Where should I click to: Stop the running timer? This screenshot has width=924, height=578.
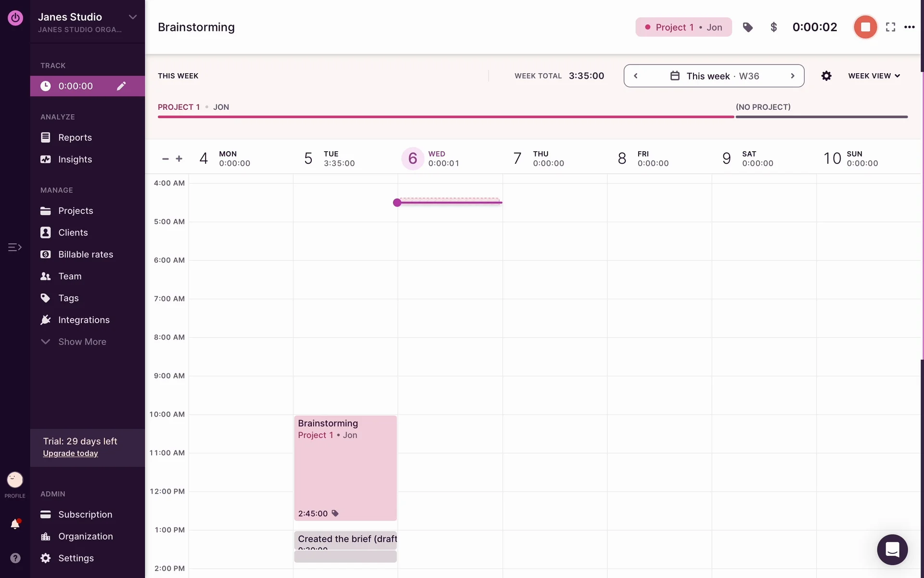pyautogui.click(x=865, y=27)
